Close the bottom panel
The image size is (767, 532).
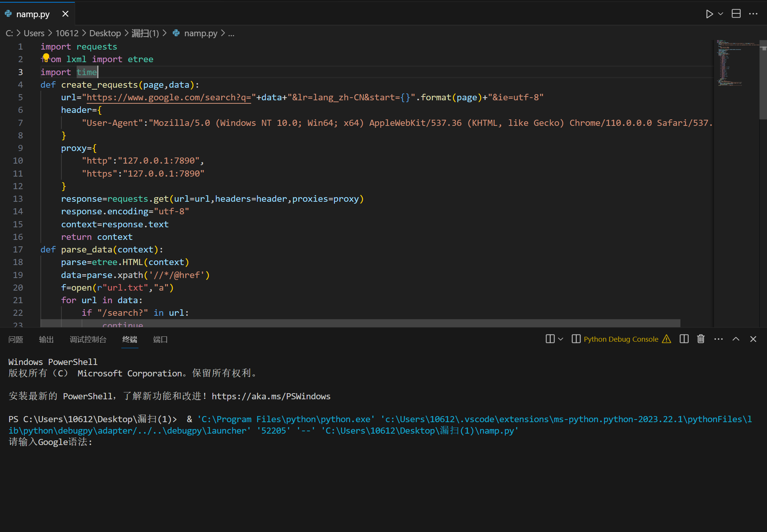pos(753,339)
